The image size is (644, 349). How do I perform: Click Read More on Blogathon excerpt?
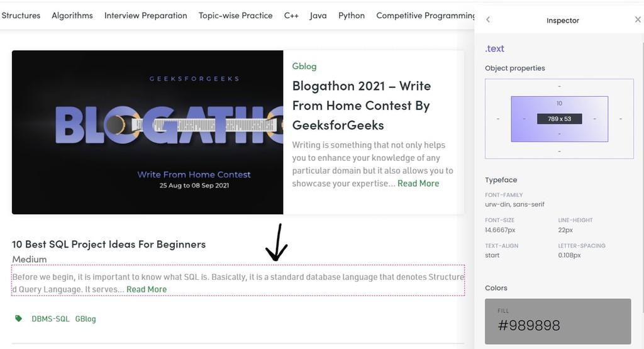(418, 184)
